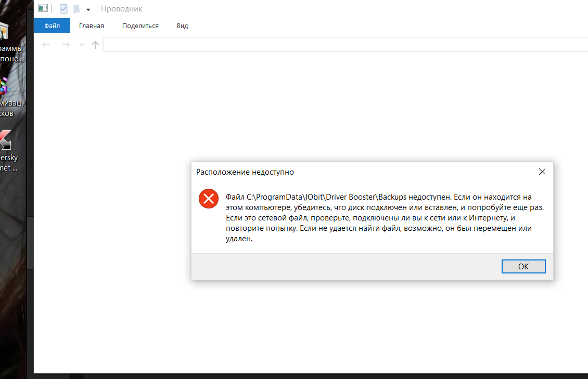
Task: Go back using the Back arrow
Action: click(46, 45)
